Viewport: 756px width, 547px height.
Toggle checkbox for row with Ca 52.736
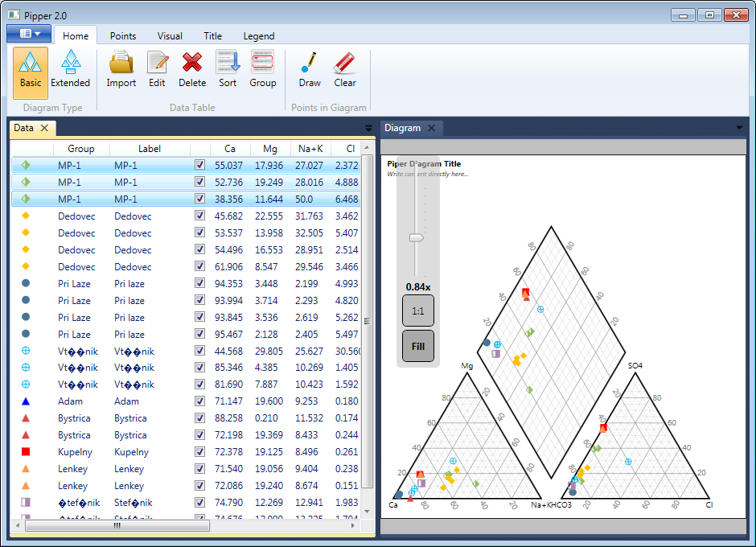pos(199,182)
